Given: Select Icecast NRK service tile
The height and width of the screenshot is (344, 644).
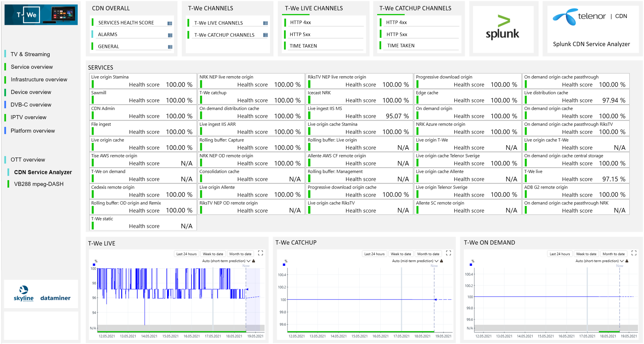Looking at the screenshot, I should click(x=359, y=97).
